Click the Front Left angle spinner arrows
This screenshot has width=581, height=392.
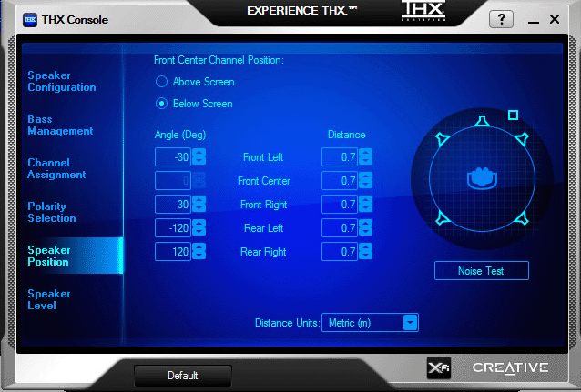click(199, 157)
